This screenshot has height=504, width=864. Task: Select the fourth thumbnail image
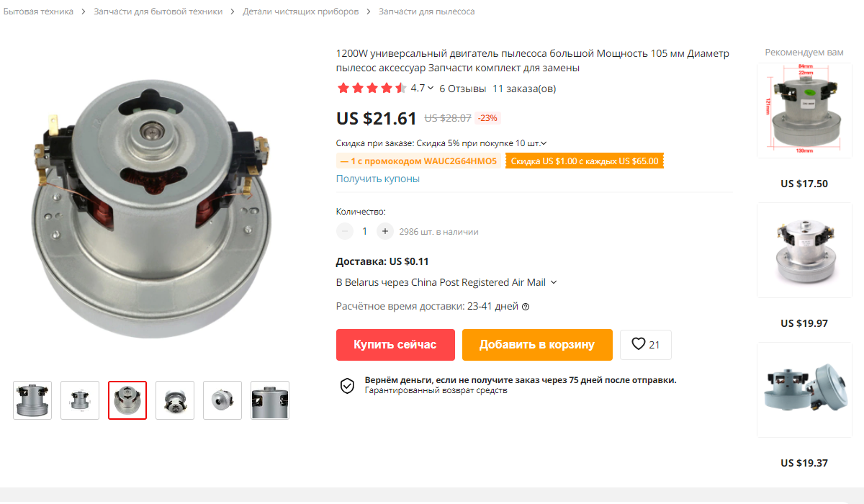click(175, 400)
